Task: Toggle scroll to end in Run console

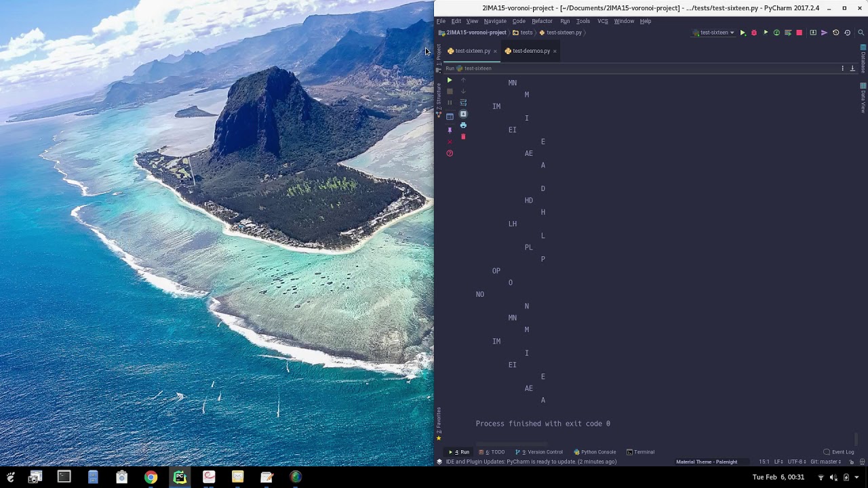Action: click(x=463, y=114)
